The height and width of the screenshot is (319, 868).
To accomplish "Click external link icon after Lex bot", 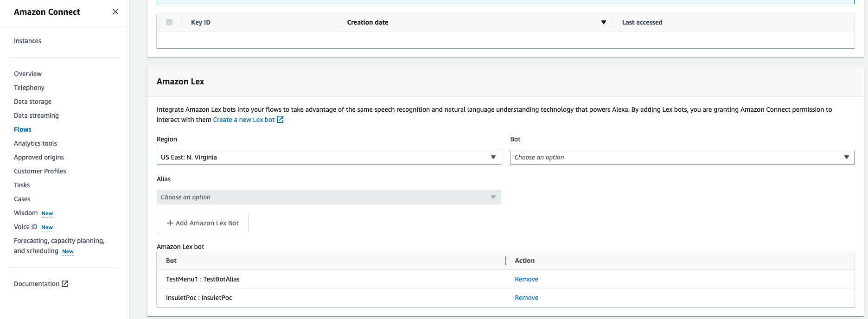I will click(x=280, y=120).
